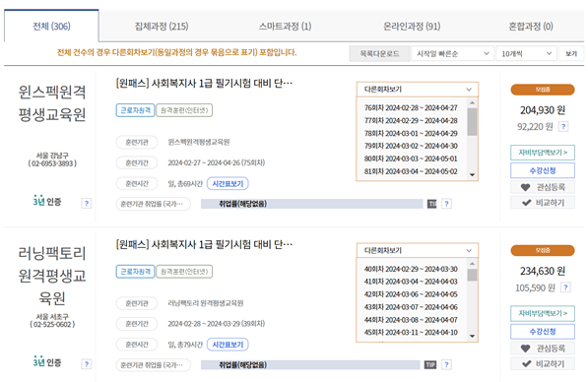Click 자비부담액보기 under the 234,630 원 price
The width and height of the screenshot is (588, 382).
pyautogui.click(x=543, y=313)
